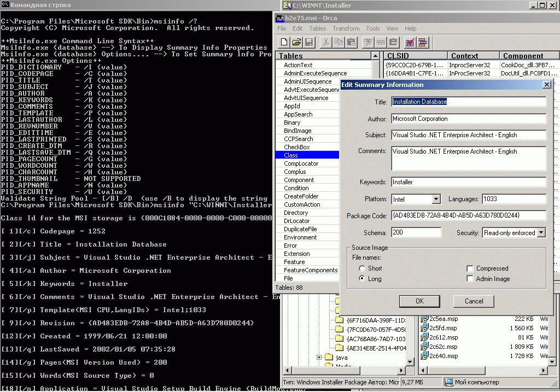Click the Paste Row toolbar icon

click(x=394, y=43)
